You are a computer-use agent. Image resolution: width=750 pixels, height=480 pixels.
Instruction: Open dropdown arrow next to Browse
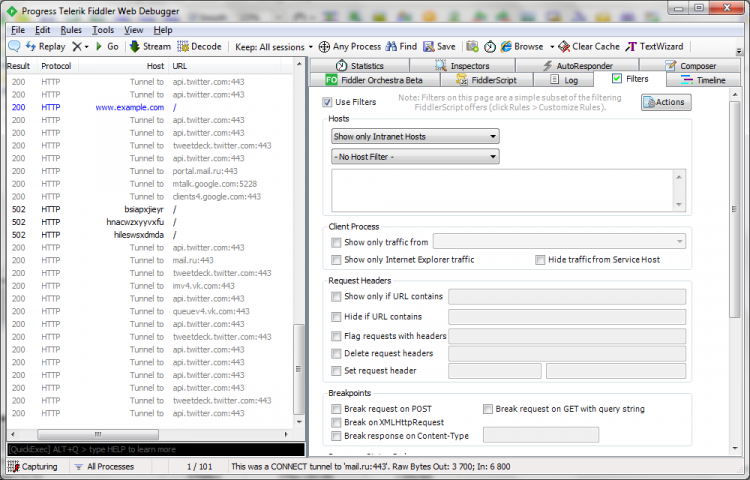coord(551,47)
